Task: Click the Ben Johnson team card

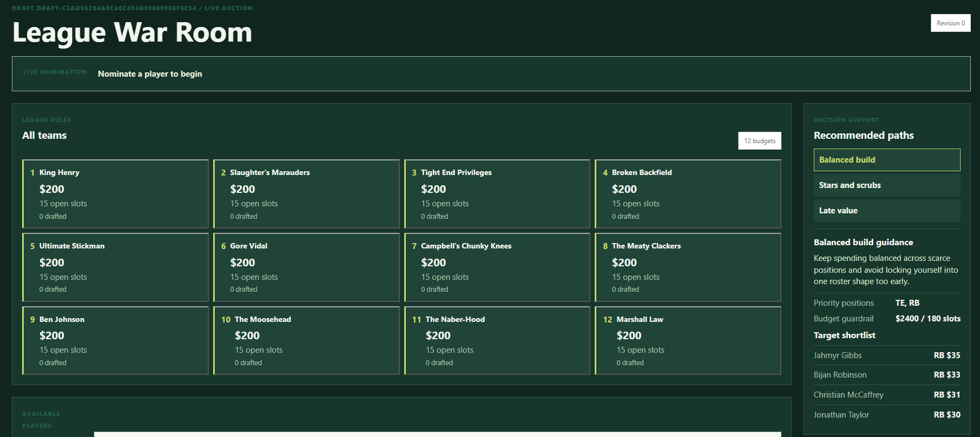Action: [x=115, y=340]
